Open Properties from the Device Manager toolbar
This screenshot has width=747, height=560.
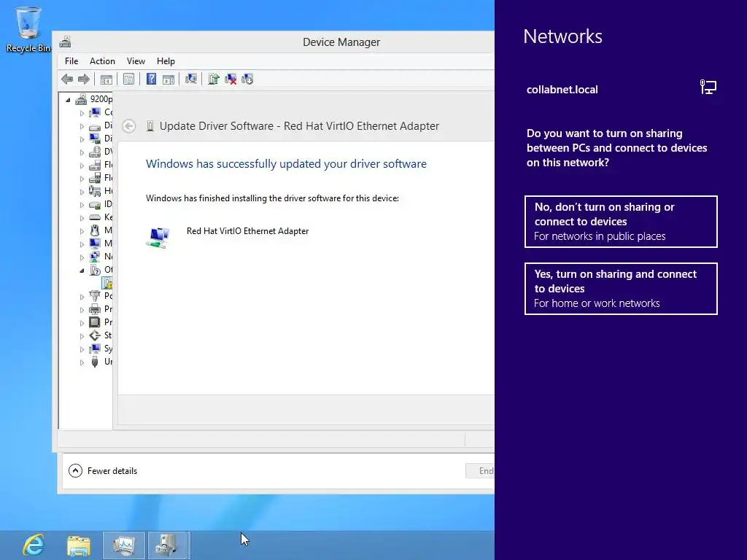[x=128, y=79]
